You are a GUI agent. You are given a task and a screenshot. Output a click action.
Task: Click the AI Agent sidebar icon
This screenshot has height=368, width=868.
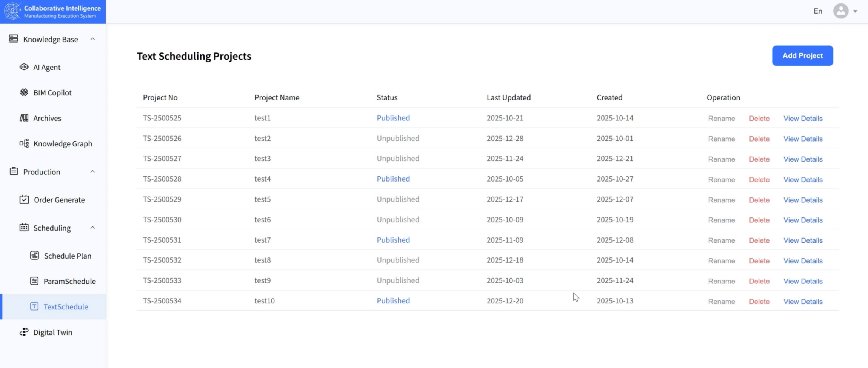tap(24, 67)
